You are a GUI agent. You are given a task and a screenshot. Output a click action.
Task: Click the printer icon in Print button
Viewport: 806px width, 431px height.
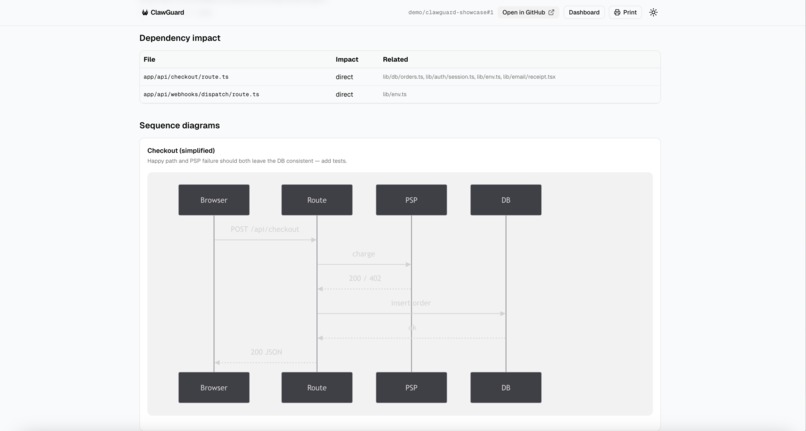(617, 12)
